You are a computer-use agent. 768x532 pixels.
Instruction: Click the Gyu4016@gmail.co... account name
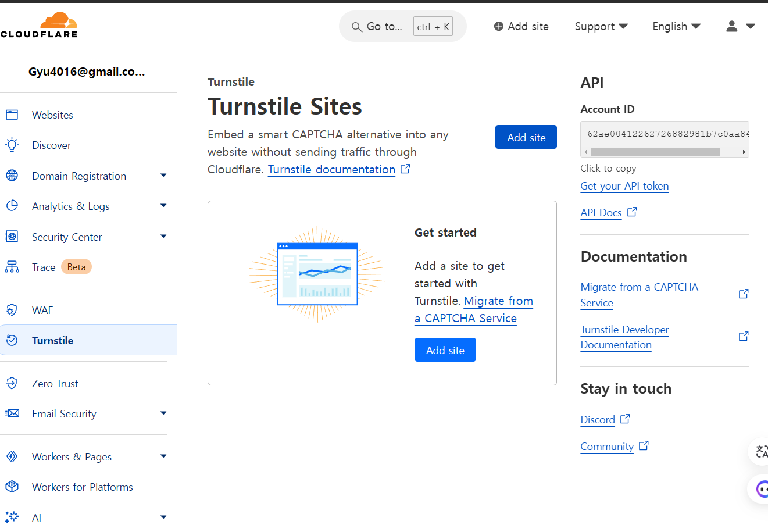pyautogui.click(x=87, y=72)
